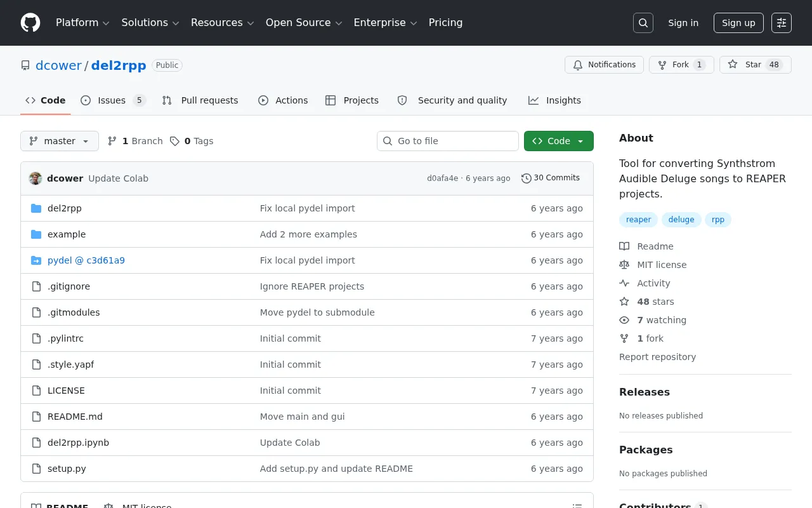Click the Activity pulse icon
812x508 pixels.
pyautogui.click(x=624, y=283)
